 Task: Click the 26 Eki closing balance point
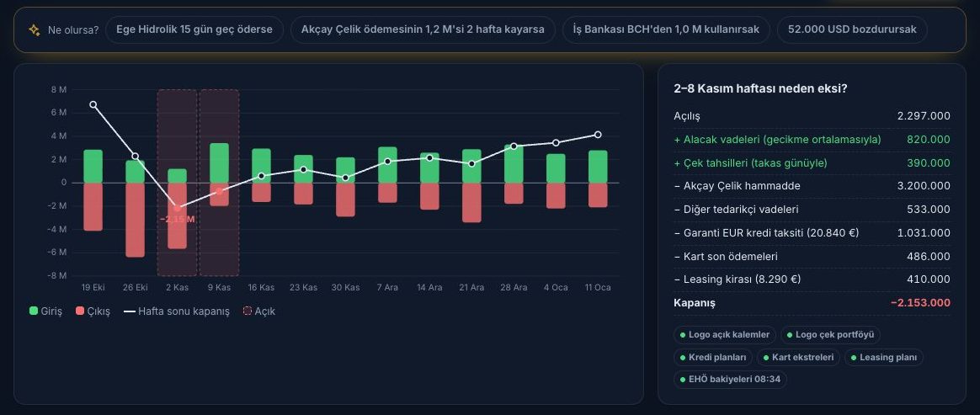135,157
